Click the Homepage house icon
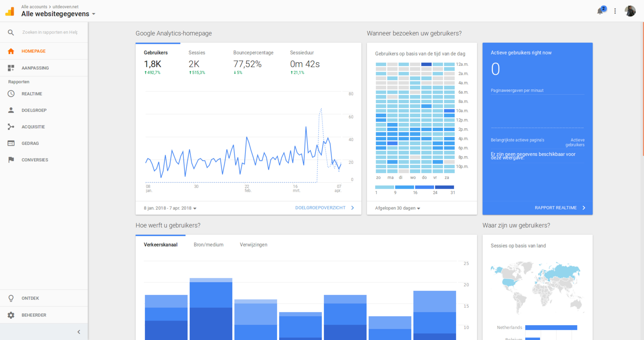This screenshot has height=340, width=644. (x=11, y=51)
